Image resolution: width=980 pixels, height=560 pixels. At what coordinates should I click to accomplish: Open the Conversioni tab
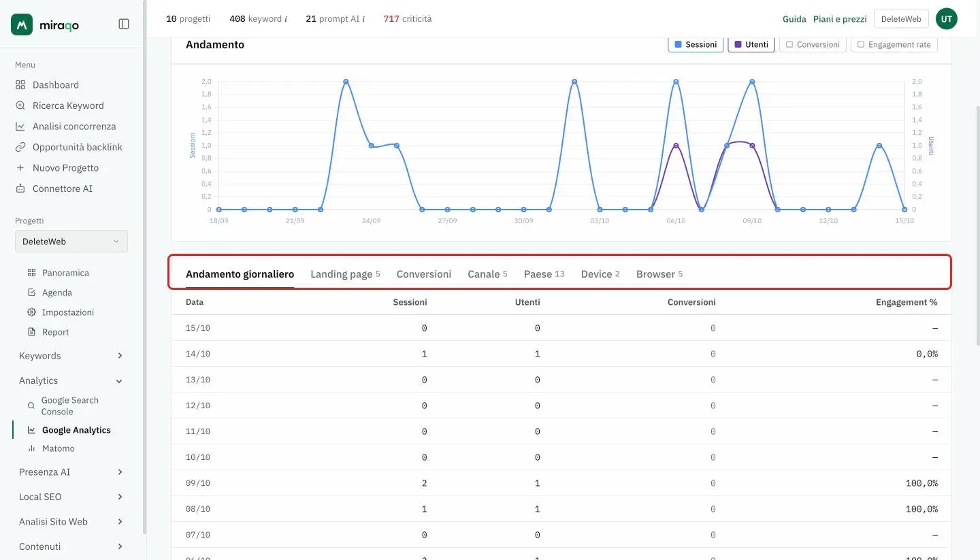[x=424, y=274]
